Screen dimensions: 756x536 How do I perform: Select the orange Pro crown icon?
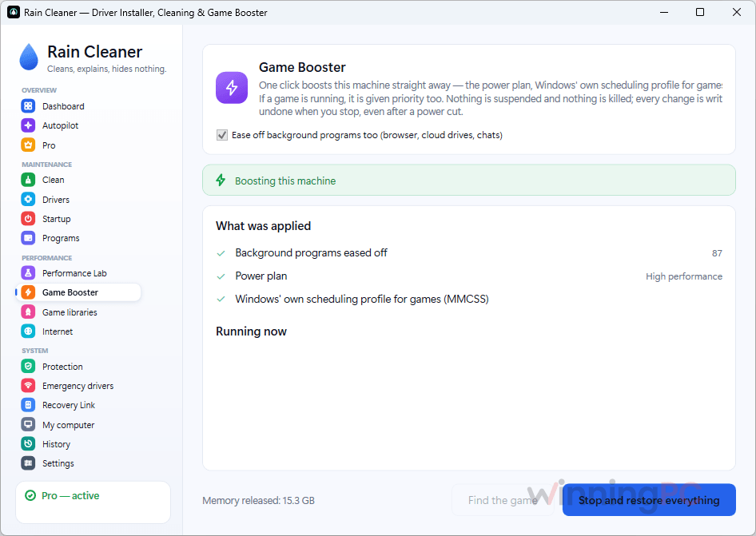coord(28,145)
